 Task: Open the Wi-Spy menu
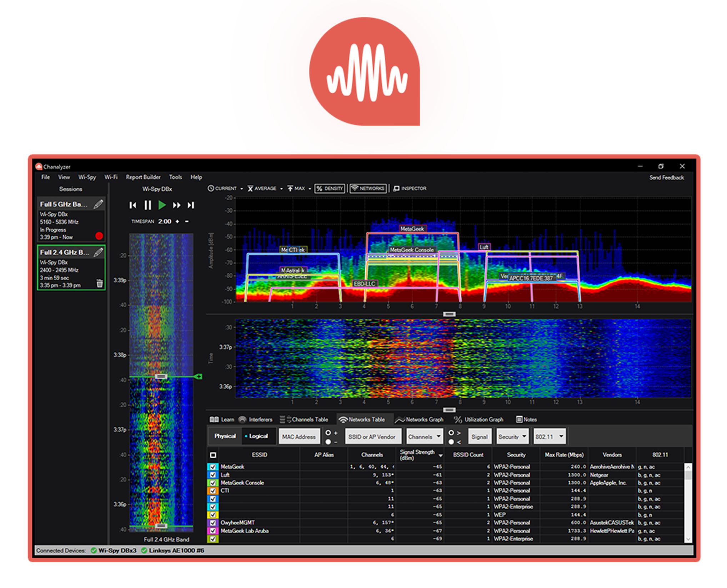coord(87,177)
